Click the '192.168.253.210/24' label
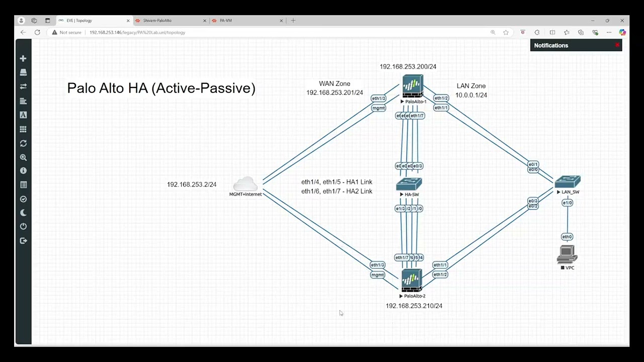Viewport: 644px width, 362px height. coord(414,306)
